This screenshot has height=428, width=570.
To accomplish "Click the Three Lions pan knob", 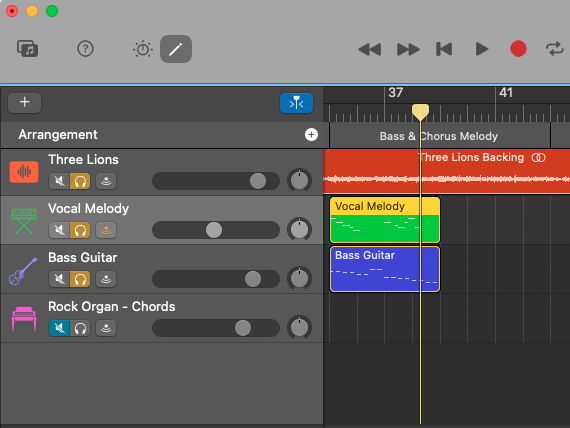I will click(300, 180).
